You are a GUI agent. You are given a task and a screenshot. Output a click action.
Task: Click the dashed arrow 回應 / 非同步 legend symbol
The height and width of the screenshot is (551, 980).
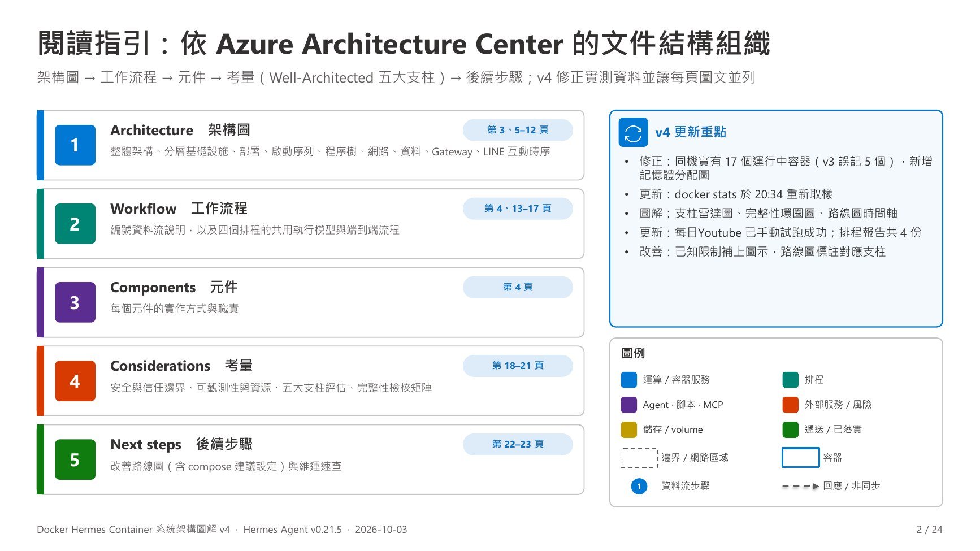point(800,486)
